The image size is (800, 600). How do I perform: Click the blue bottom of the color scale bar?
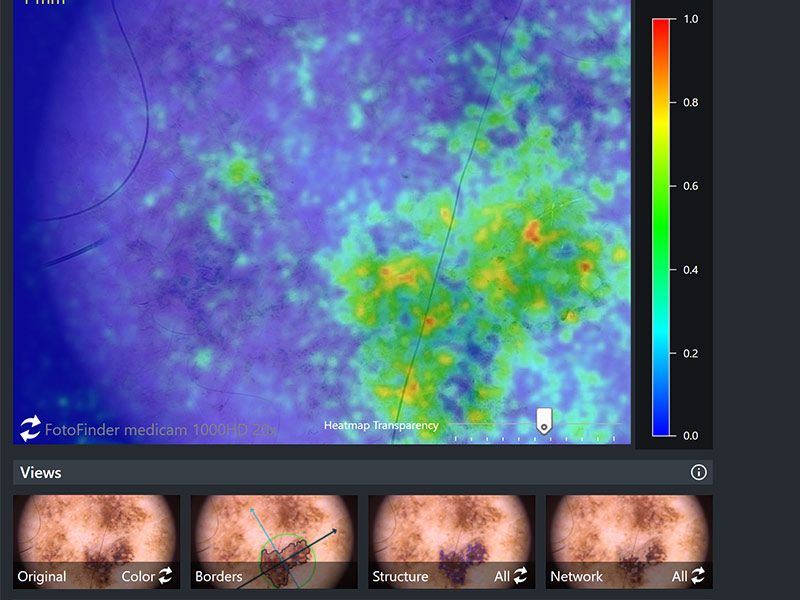(660, 425)
